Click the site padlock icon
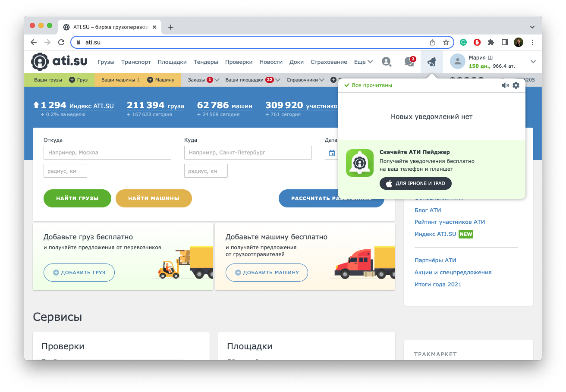This screenshot has height=392, width=566. point(79,42)
